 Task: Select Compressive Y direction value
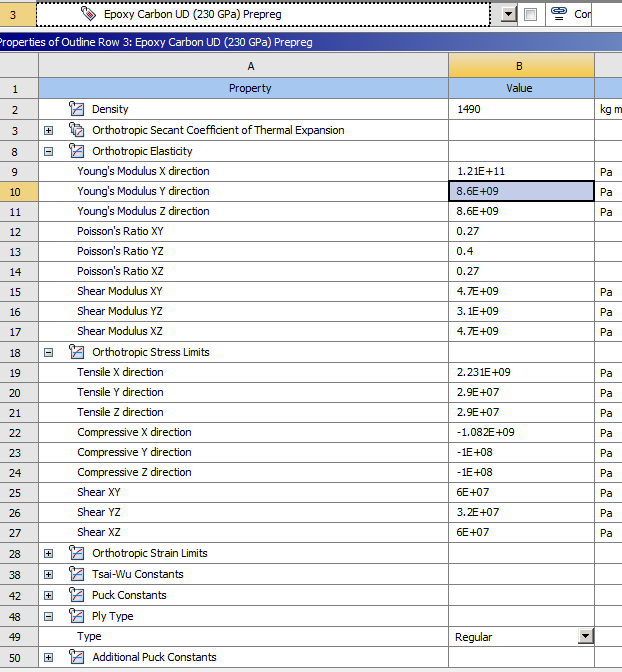pyautogui.click(x=521, y=452)
